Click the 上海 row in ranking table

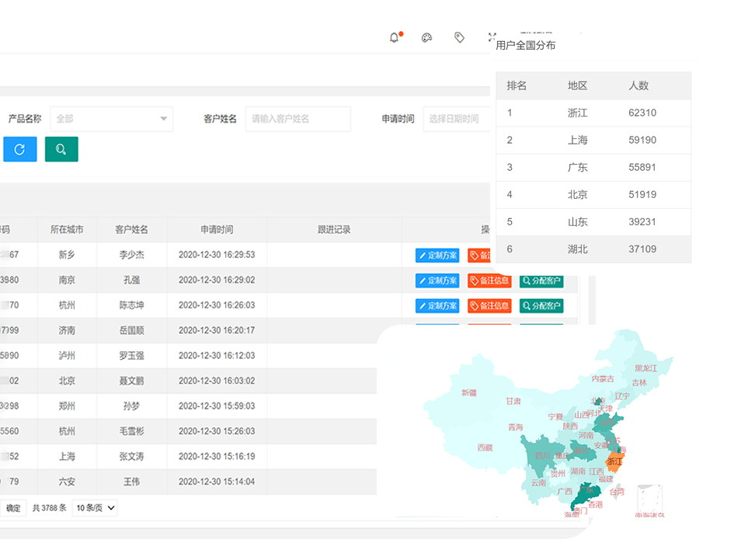coord(593,141)
